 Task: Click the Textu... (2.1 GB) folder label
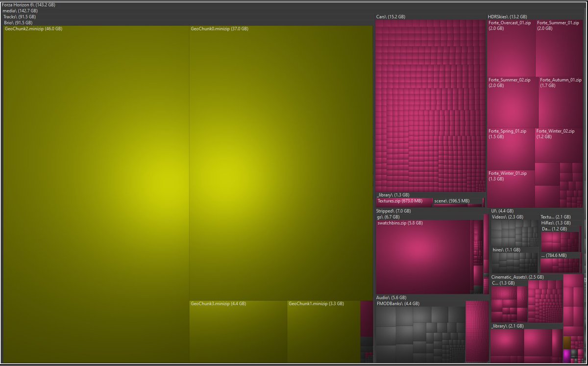(x=555, y=217)
